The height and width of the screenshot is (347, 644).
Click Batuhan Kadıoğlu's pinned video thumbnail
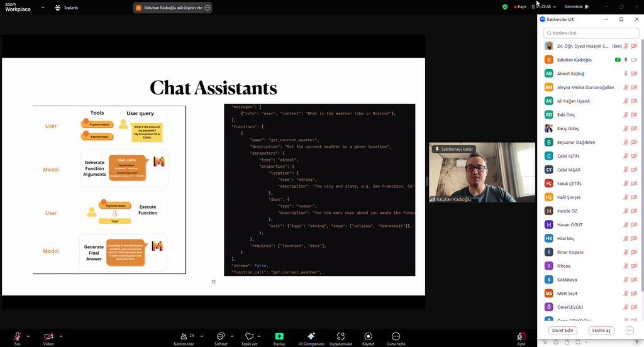(x=482, y=172)
